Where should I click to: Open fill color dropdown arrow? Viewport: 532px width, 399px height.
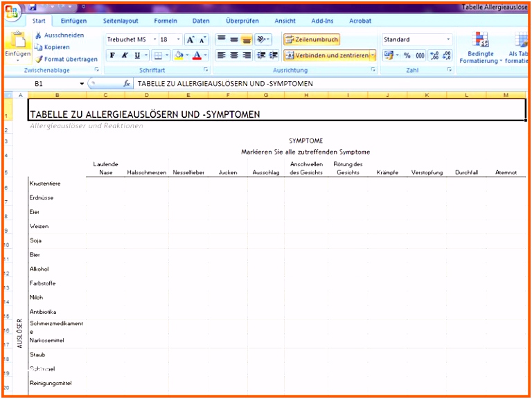point(188,55)
